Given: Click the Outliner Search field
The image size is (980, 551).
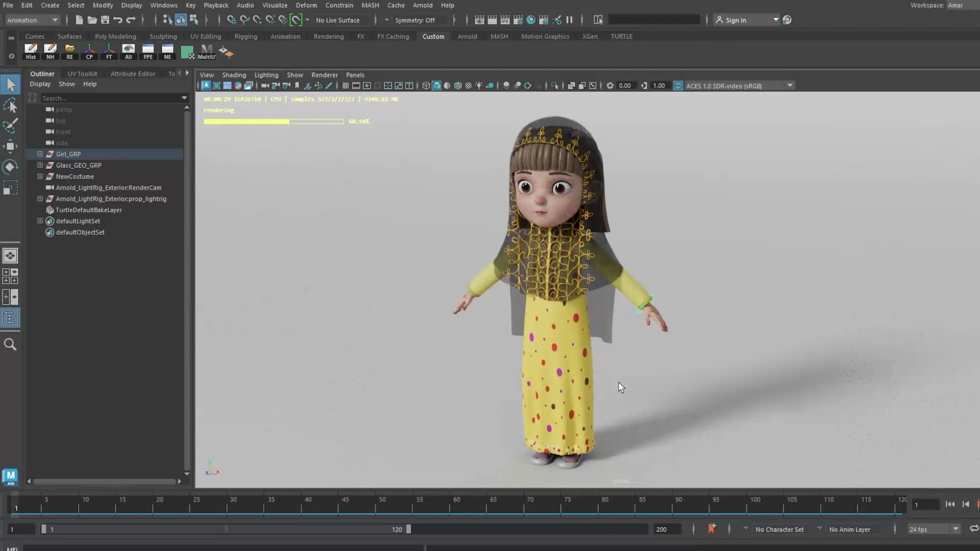Looking at the screenshot, I should point(112,98).
